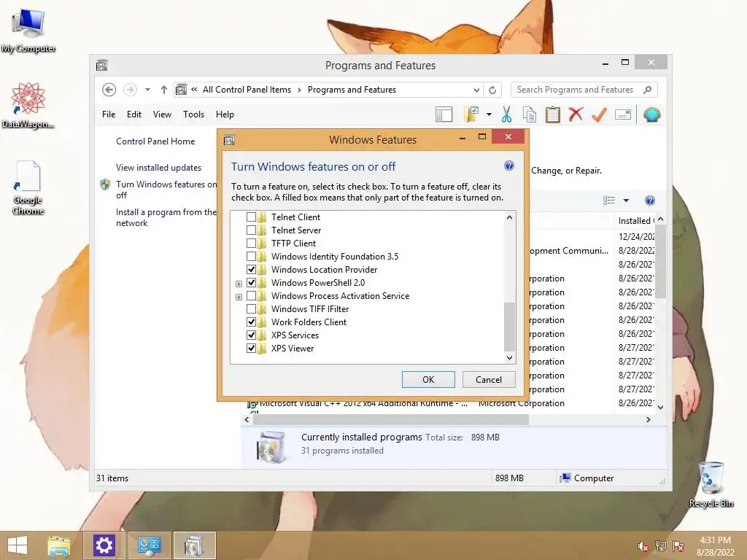Viewport: 747px width, 560px height.
Task: Uncheck Work Folders Client
Action: (251, 322)
